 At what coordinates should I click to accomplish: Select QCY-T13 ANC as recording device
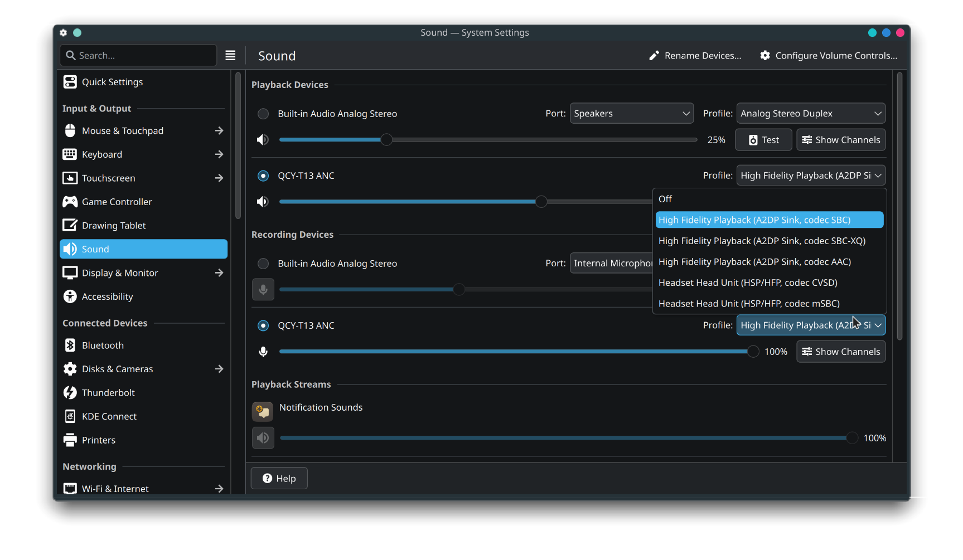pos(263,325)
